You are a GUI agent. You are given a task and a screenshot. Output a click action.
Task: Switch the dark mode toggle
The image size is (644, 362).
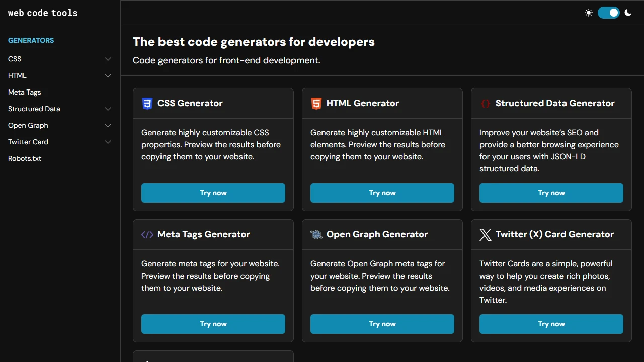point(609,13)
